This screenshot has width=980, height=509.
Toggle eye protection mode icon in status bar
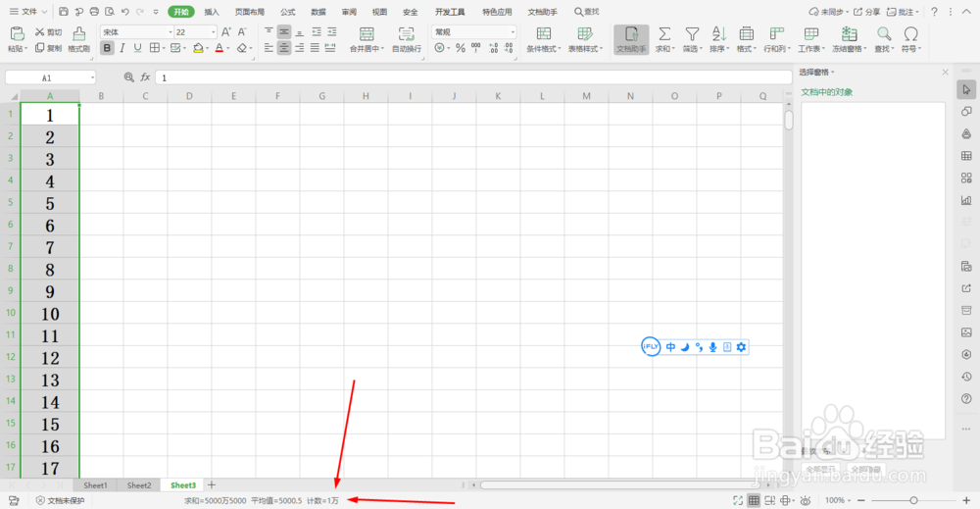click(806, 500)
